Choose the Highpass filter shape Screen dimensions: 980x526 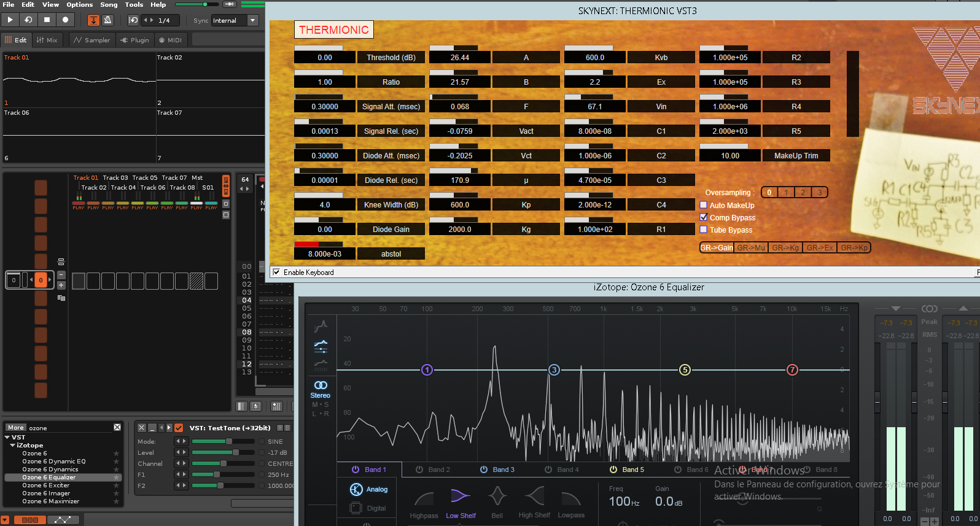point(424,504)
